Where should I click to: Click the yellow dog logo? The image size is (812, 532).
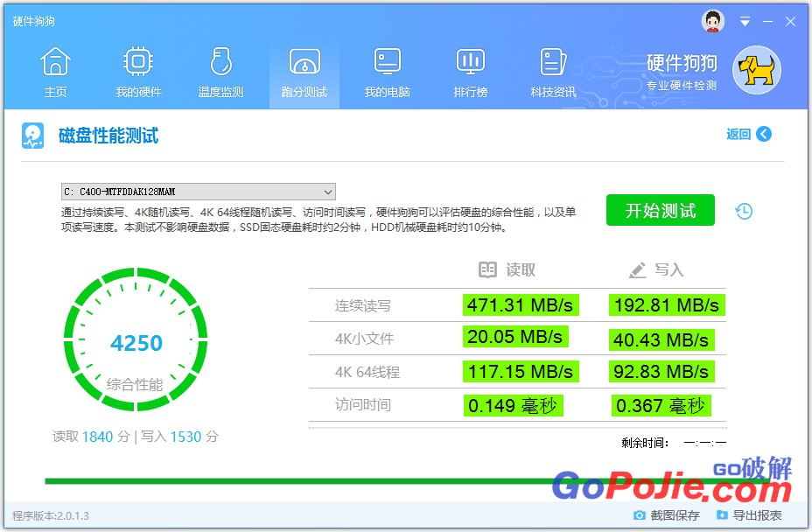(x=757, y=70)
